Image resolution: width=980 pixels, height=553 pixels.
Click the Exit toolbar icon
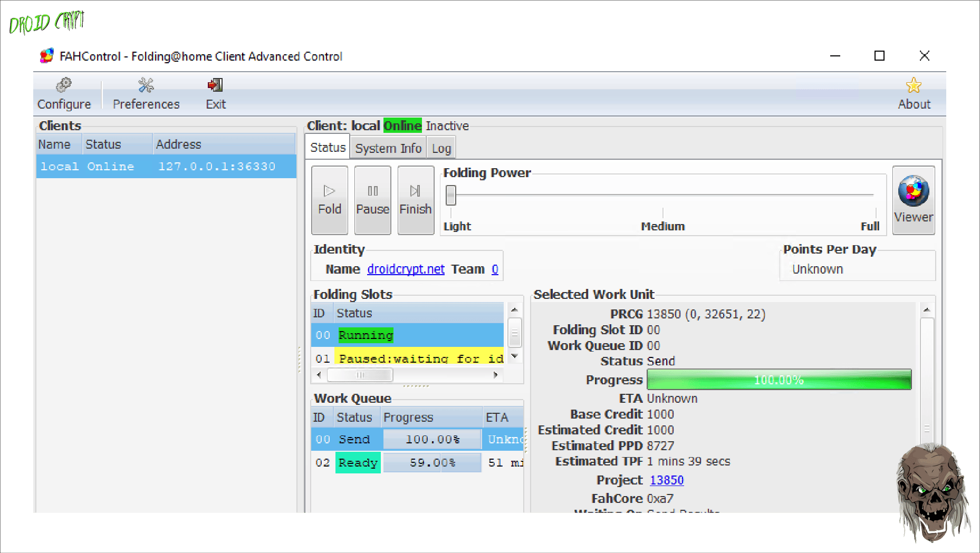click(x=215, y=94)
